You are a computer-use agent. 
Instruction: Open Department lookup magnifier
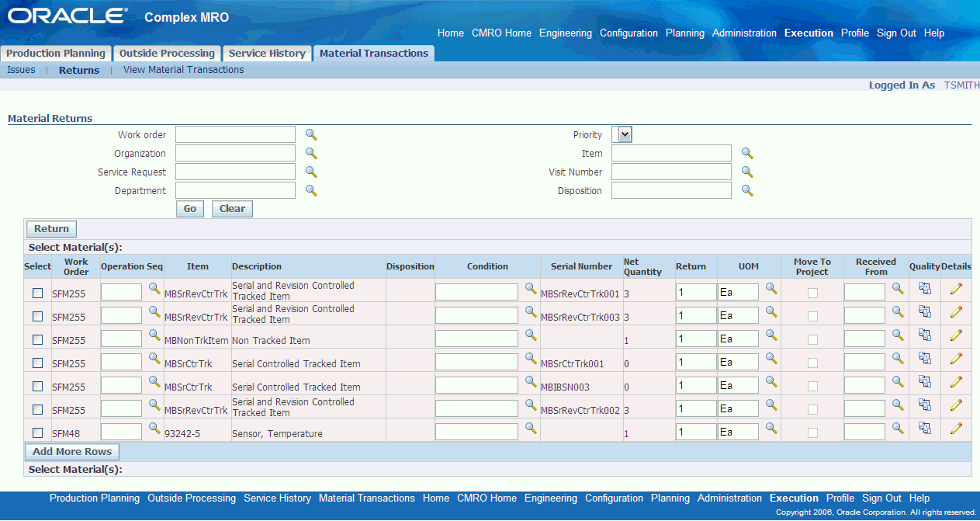coord(311,190)
